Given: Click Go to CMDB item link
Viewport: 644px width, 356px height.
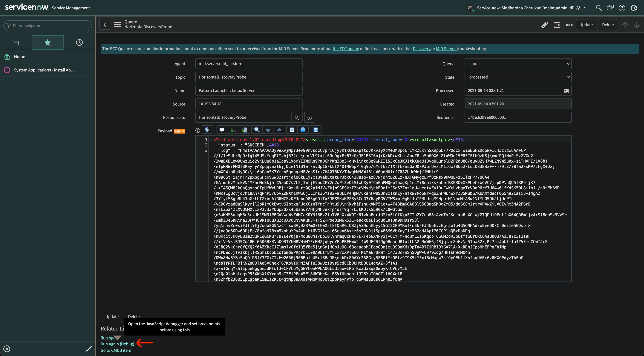Looking at the screenshot, I should (x=116, y=350).
